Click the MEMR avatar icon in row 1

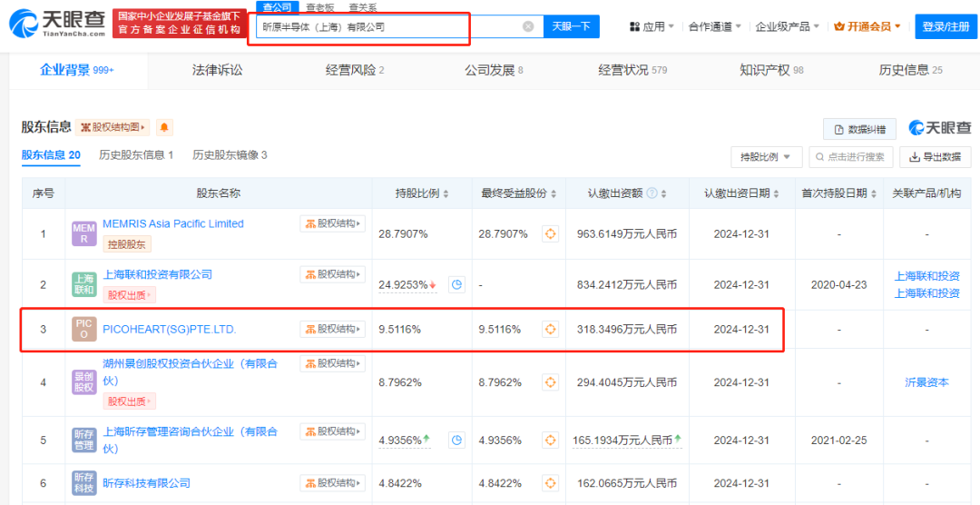coord(84,234)
